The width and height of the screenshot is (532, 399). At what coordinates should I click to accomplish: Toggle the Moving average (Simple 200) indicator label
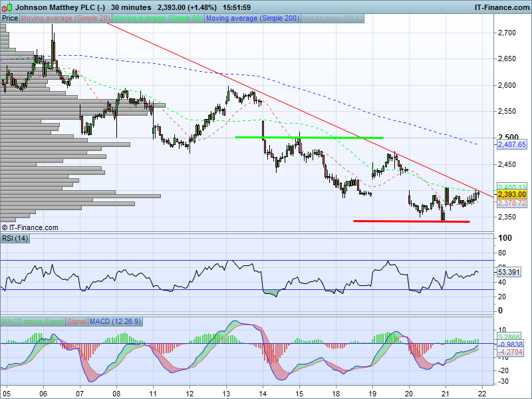click(x=252, y=19)
